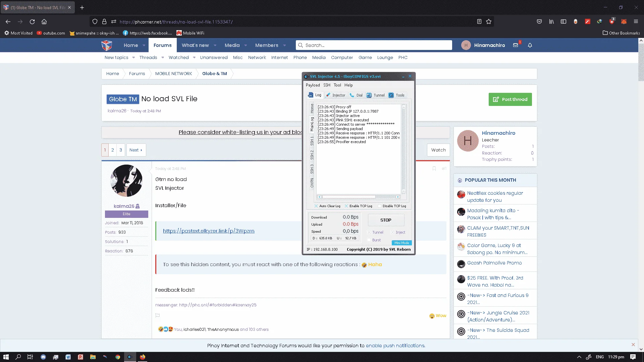
Task: Toggle Enable TCP Log checkbox
Action: click(346, 206)
